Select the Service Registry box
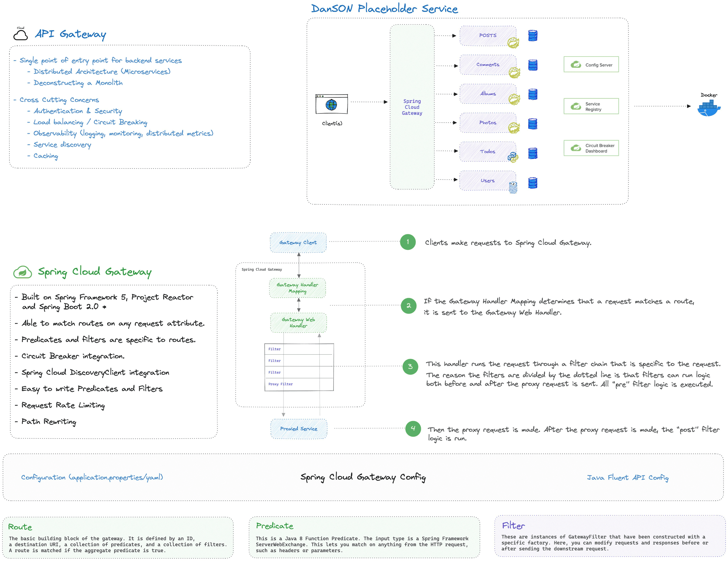This screenshot has height=561, width=728. [591, 106]
